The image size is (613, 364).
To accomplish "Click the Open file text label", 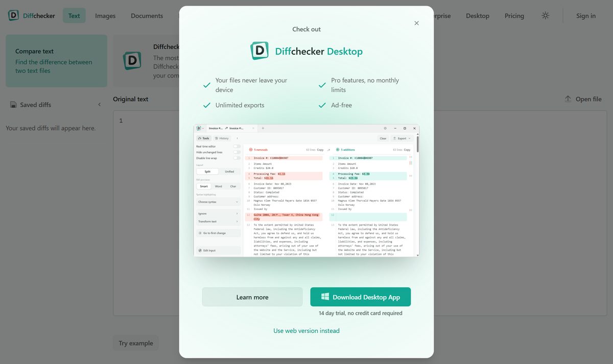I will click(x=588, y=99).
